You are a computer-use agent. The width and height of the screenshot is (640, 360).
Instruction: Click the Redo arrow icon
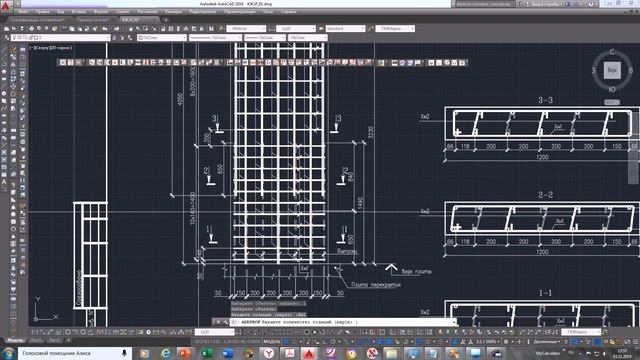point(117,29)
